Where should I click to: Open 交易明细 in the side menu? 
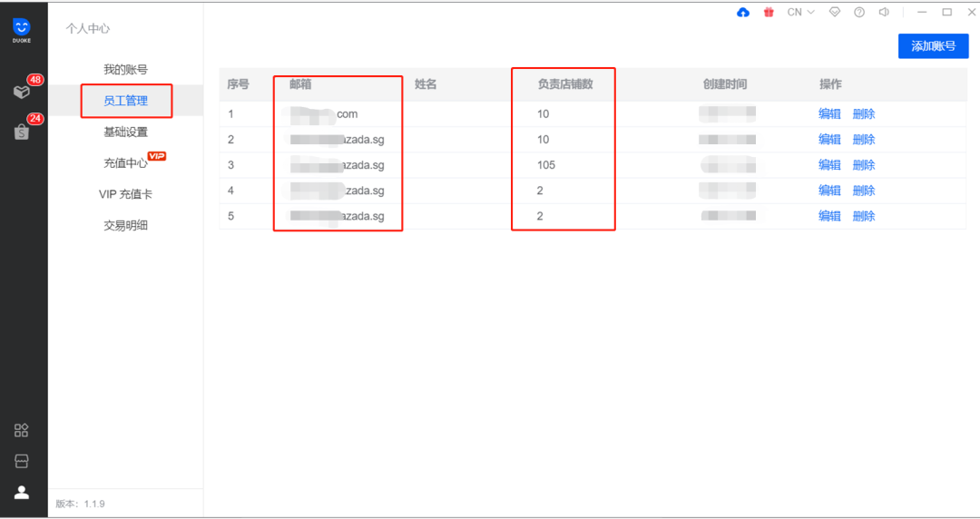click(125, 226)
